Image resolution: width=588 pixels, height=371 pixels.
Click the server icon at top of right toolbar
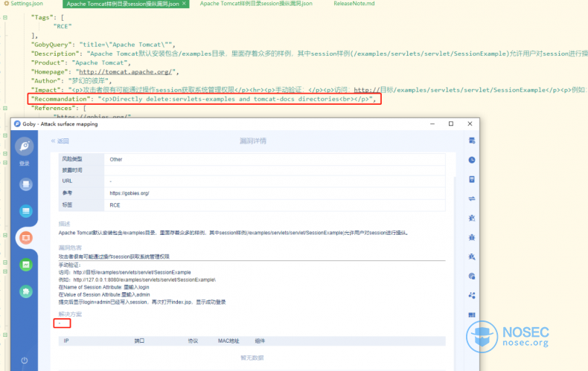tap(472, 141)
